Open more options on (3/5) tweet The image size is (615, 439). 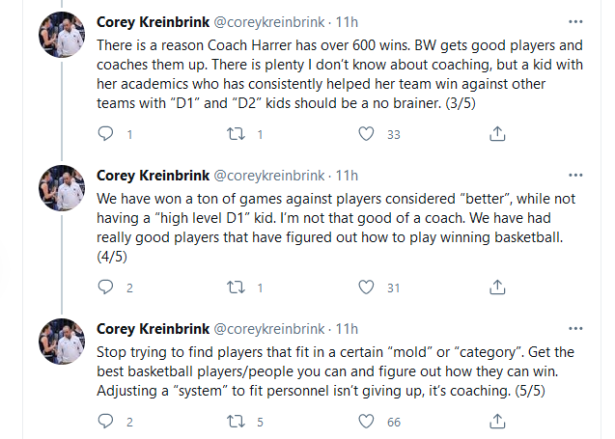tap(575, 21)
